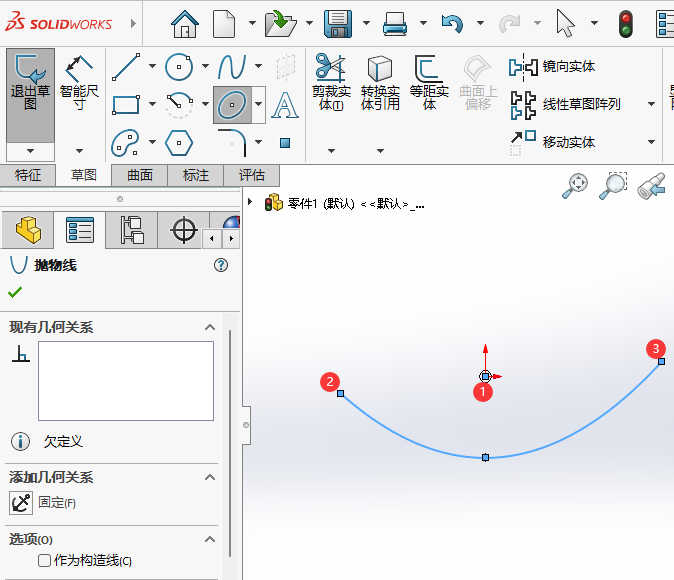Click Zoom to Area magnifier icon
This screenshot has width=674, height=580.
(613, 186)
